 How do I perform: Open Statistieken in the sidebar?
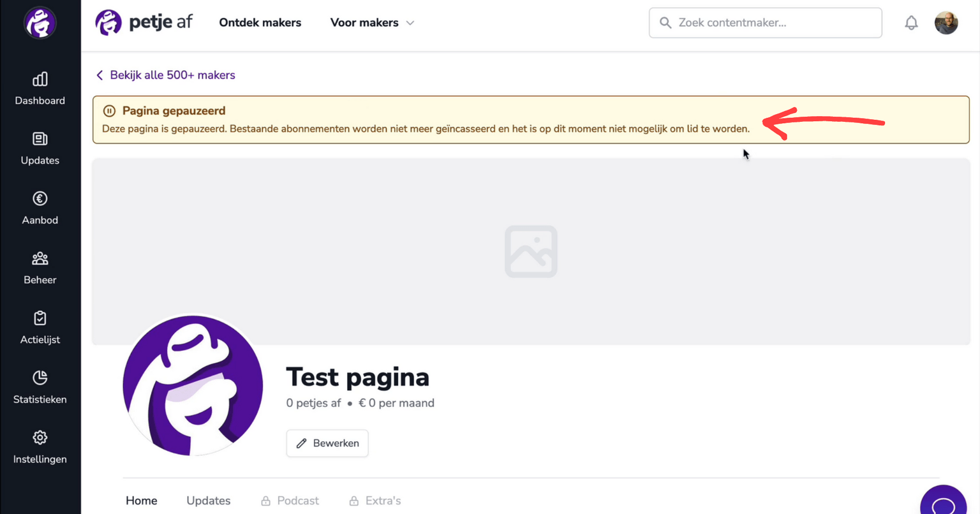[x=40, y=388]
